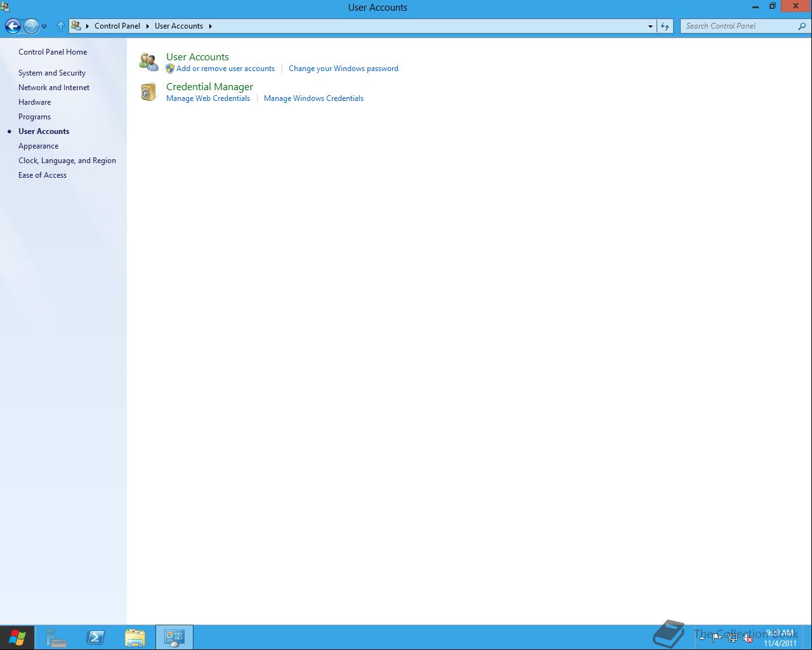Open File Explorer from taskbar
The image size is (812, 650).
click(x=135, y=637)
